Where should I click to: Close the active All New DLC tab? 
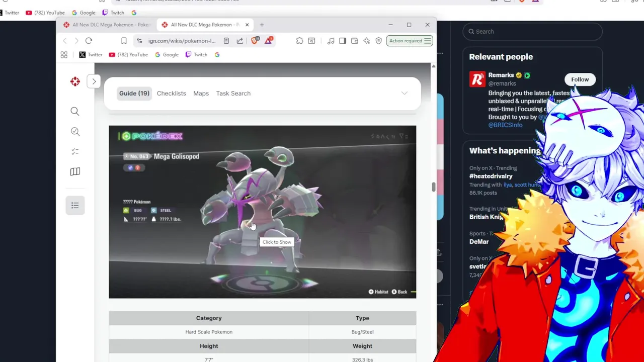pos(247,25)
